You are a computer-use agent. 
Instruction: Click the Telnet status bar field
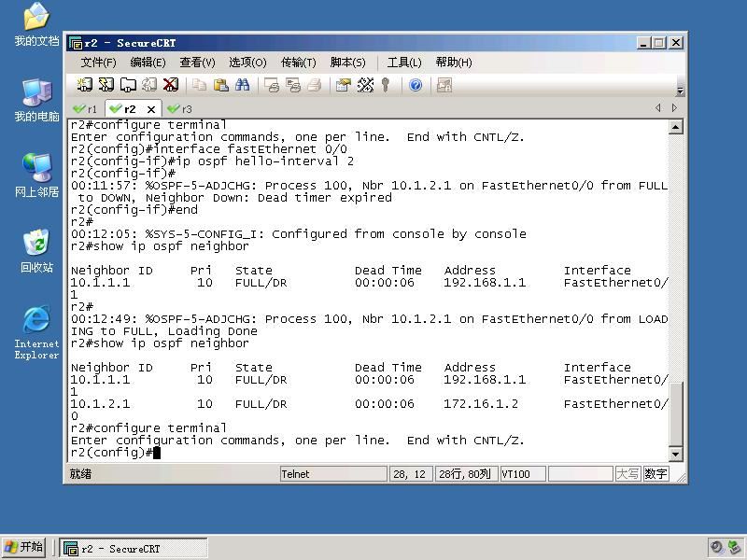[x=333, y=474]
